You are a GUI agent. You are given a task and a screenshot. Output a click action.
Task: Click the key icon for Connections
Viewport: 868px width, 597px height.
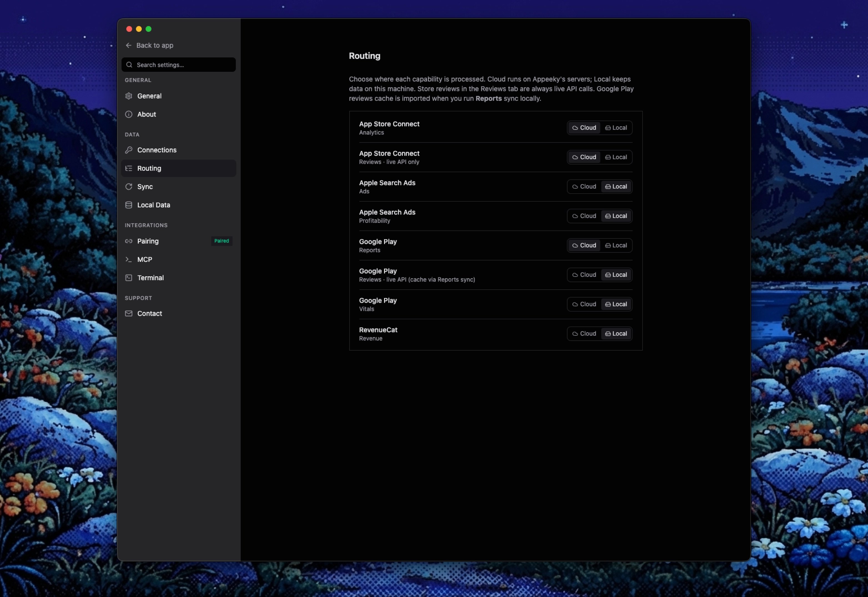click(129, 150)
